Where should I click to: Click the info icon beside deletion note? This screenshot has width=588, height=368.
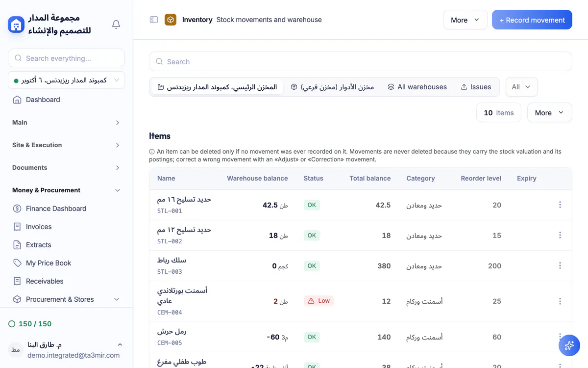click(152, 152)
